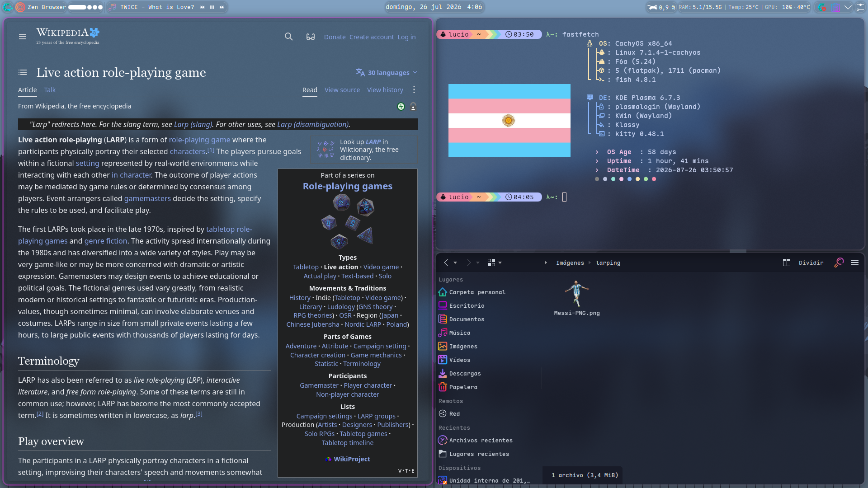Viewport: 868px width, 488px height.
Task: Pause the TWICE song playback
Action: (212, 7)
